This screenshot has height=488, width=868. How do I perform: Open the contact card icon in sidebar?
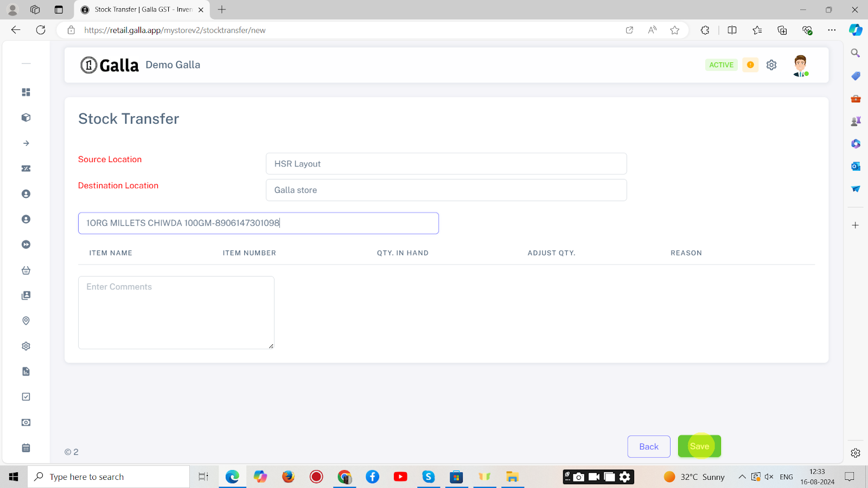26,296
